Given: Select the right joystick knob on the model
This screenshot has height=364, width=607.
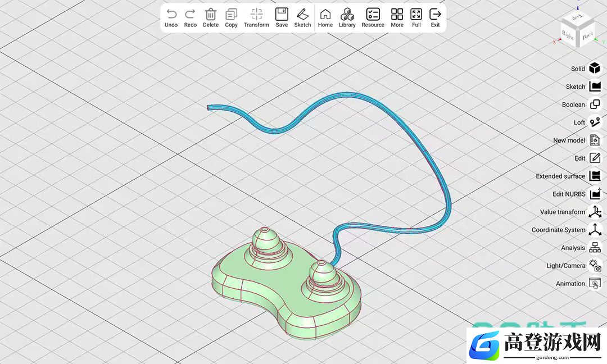Looking at the screenshot, I should (x=321, y=275).
